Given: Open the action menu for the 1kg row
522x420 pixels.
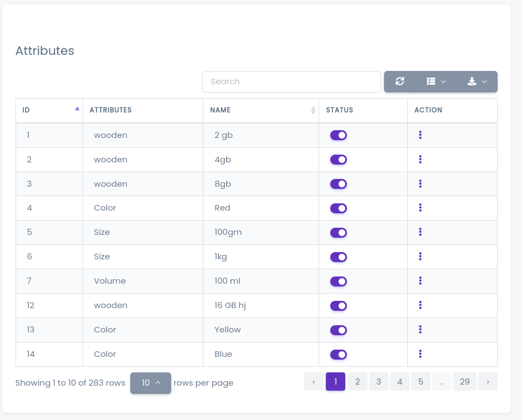Looking at the screenshot, I should click(421, 257).
